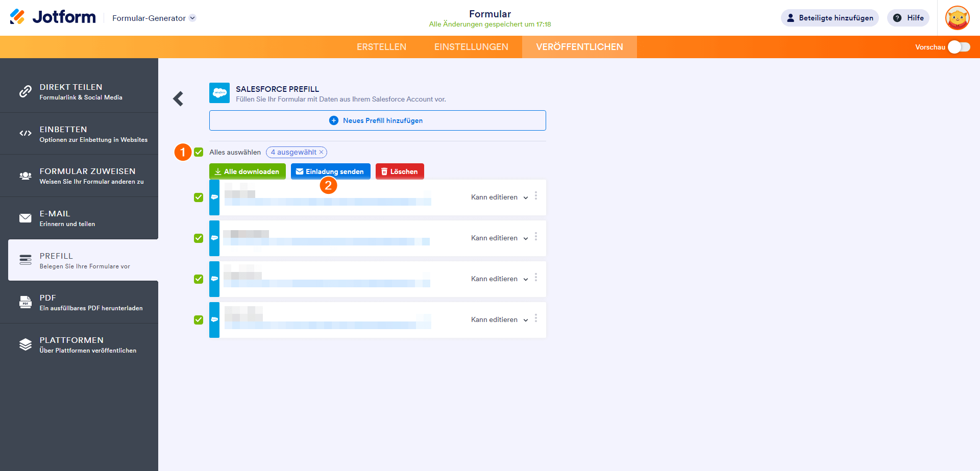Click 'Alle Änderungen gespeichert um 17:18' status
Viewport: 980px width, 471px height.
point(490,24)
